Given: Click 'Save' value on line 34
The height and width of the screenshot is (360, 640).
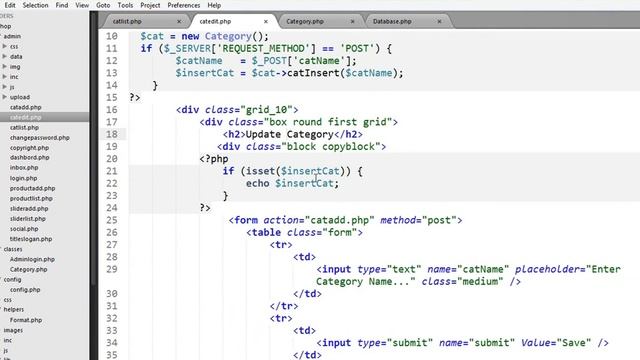Looking at the screenshot, I should [573, 343].
